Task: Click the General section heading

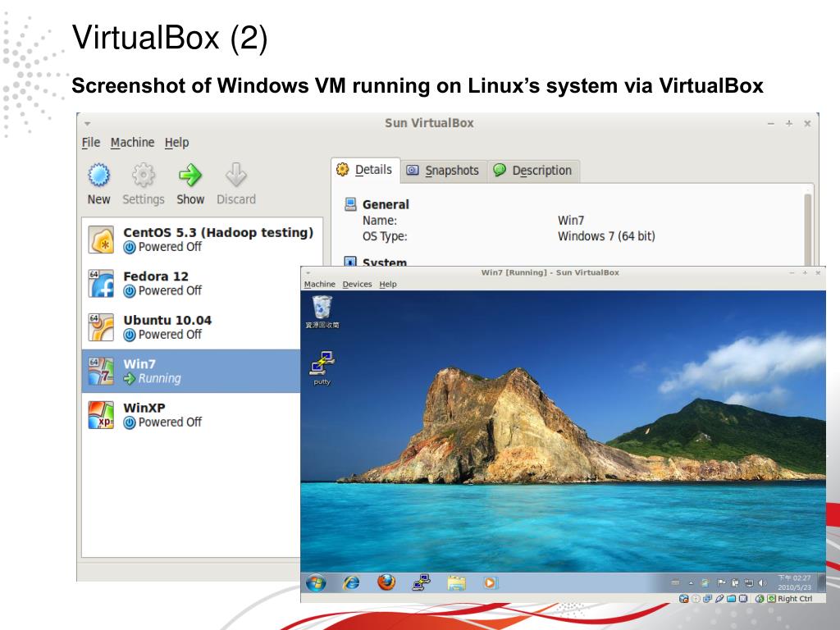Action: point(386,204)
